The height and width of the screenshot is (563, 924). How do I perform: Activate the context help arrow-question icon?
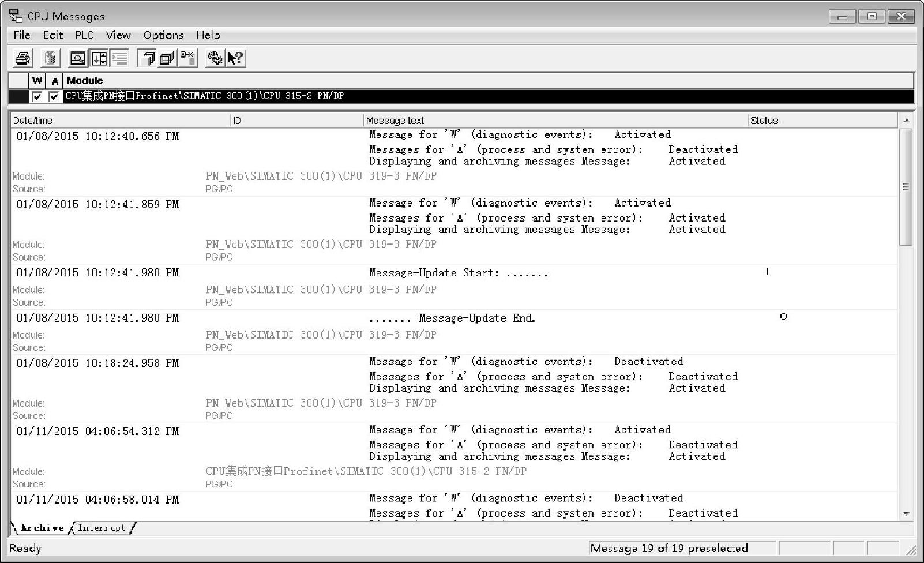click(x=235, y=58)
